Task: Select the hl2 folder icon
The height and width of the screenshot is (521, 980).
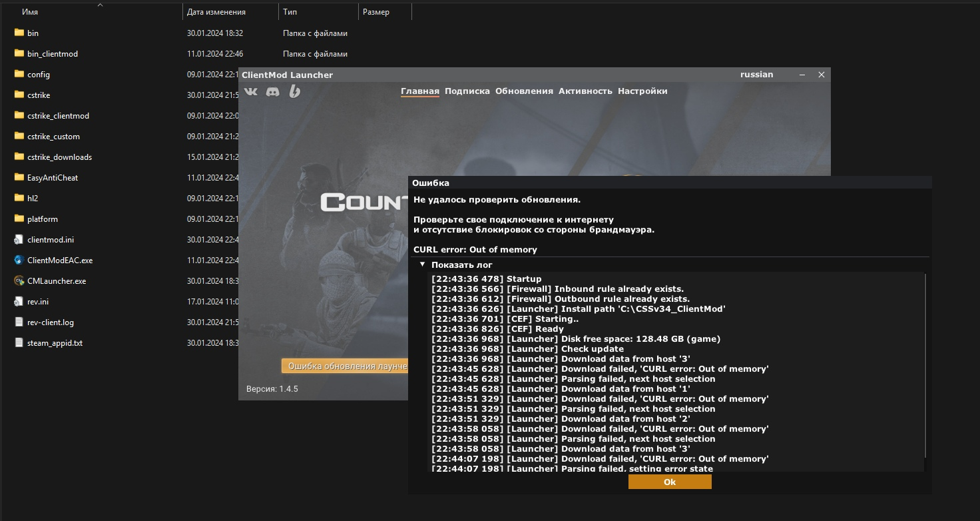Action: 19,198
